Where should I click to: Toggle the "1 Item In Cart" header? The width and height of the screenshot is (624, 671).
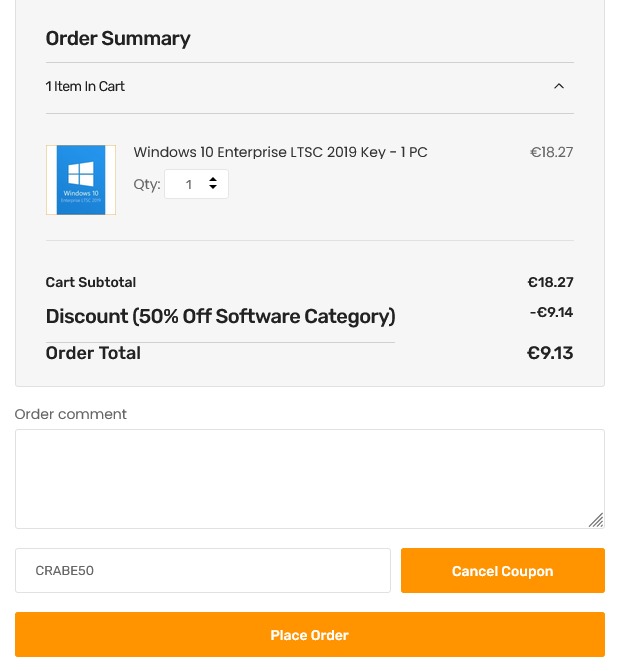click(x=309, y=87)
